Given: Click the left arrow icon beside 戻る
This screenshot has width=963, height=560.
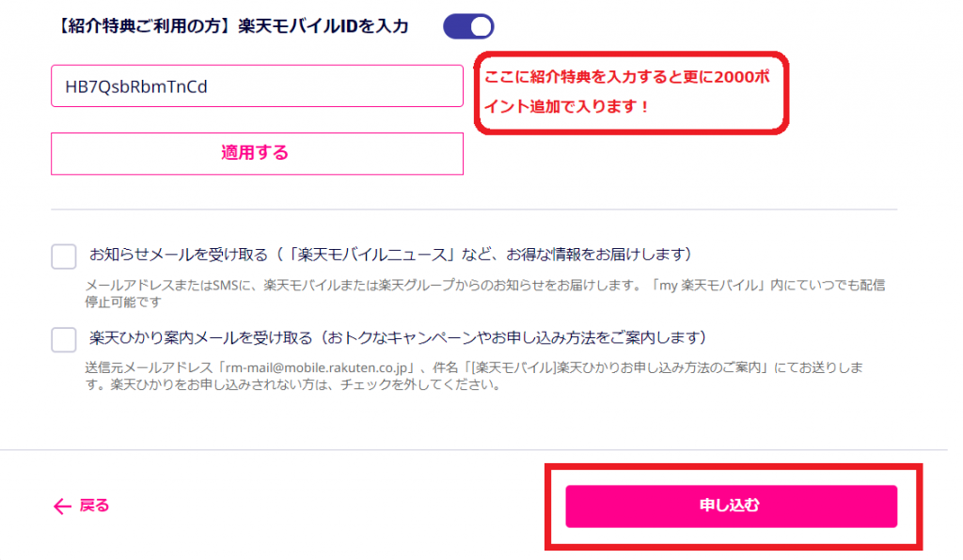Looking at the screenshot, I should (x=62, y=506).
